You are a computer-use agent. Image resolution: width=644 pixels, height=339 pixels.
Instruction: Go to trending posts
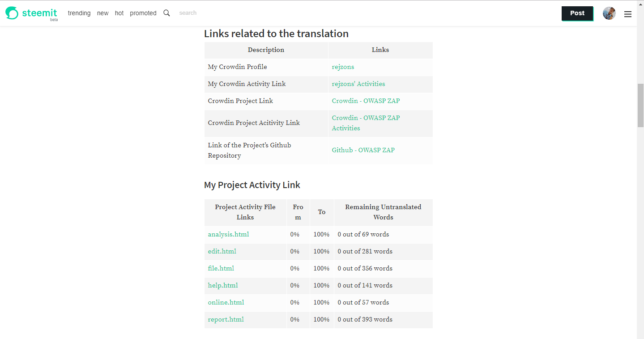tap(79, 13)
